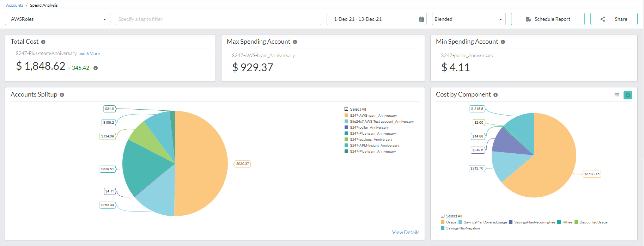Click info icon next to Total Cost
The height and width of the screenshot is (246, 644).
point(43,42)
